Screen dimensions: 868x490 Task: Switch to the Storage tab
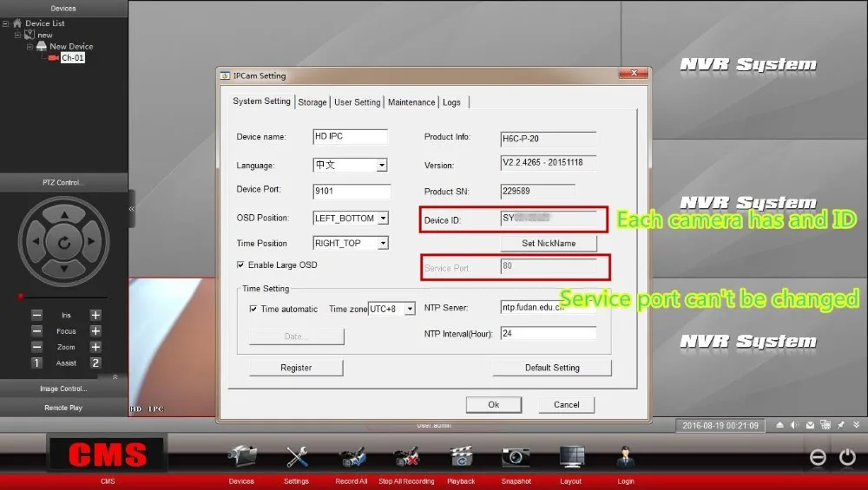pyautogui.click(x=312, y=102)
